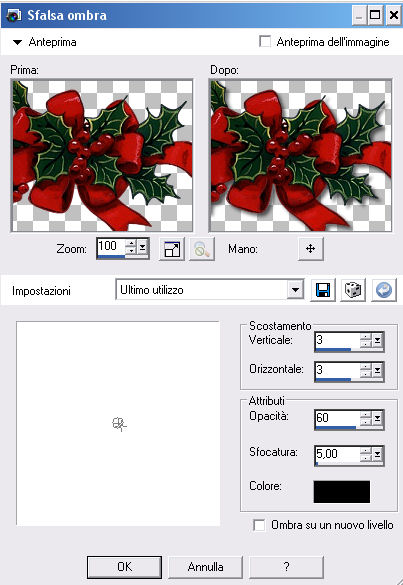Check Ombra su un nuovo livello

coord(259,525)
